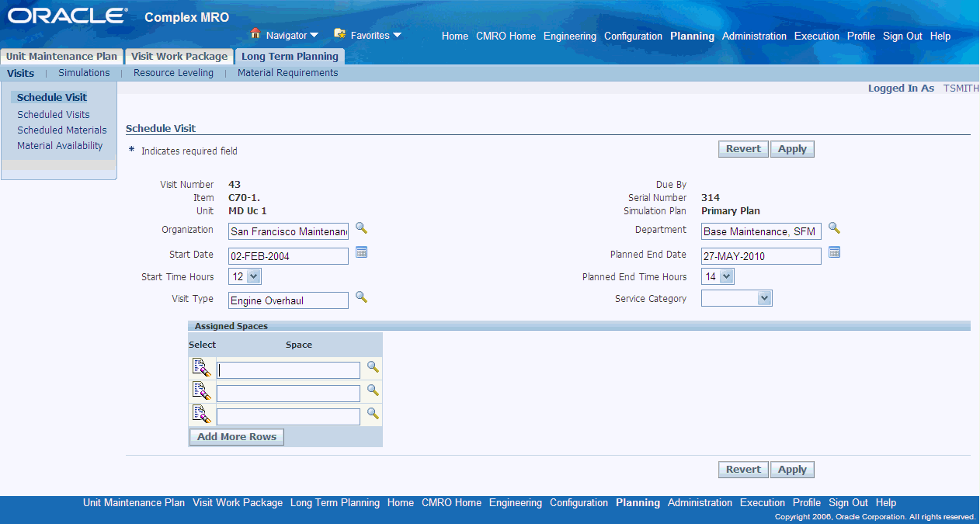980x524 pixels.
Task: Open Profile in the top navigation
Action: [x=861, y=36]
